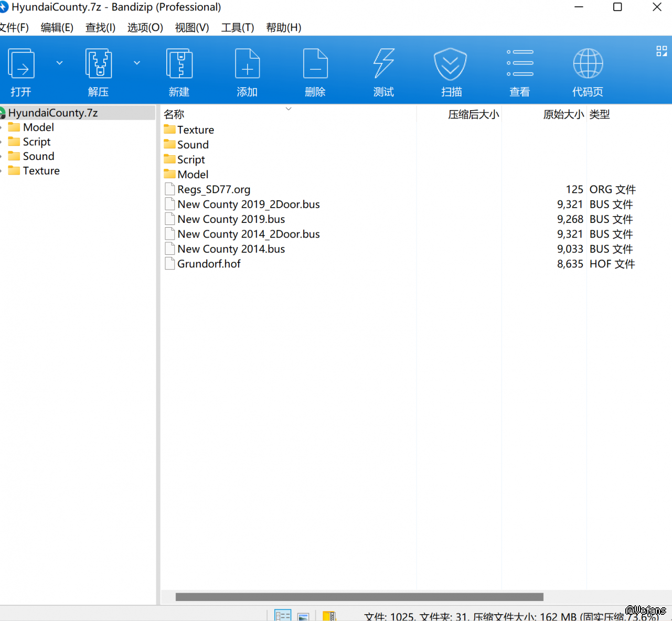Switch to details view in status bar

click(x=283, y=615)
